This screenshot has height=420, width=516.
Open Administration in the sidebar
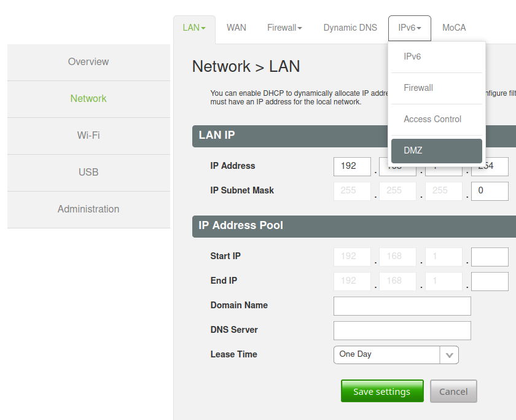(x=88, y=209)
